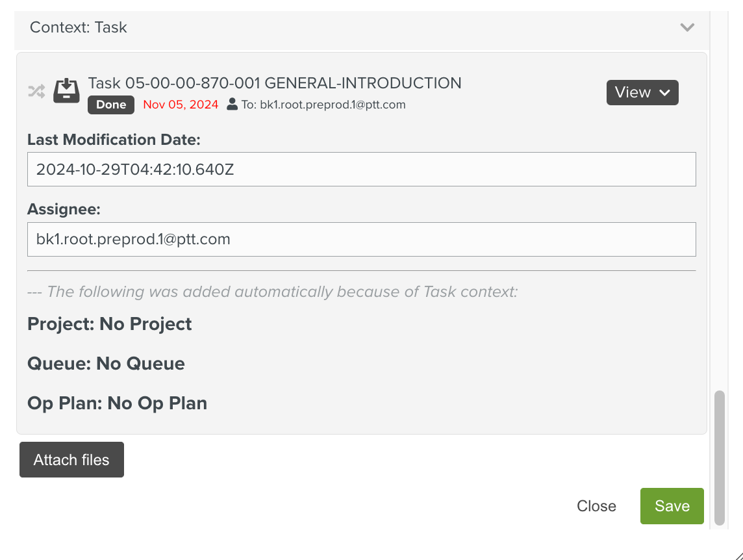Image resolution: width=743 pixels, height=560 pixels.
Task: Dismiss the dialog using Close
Action: point(596,506)
